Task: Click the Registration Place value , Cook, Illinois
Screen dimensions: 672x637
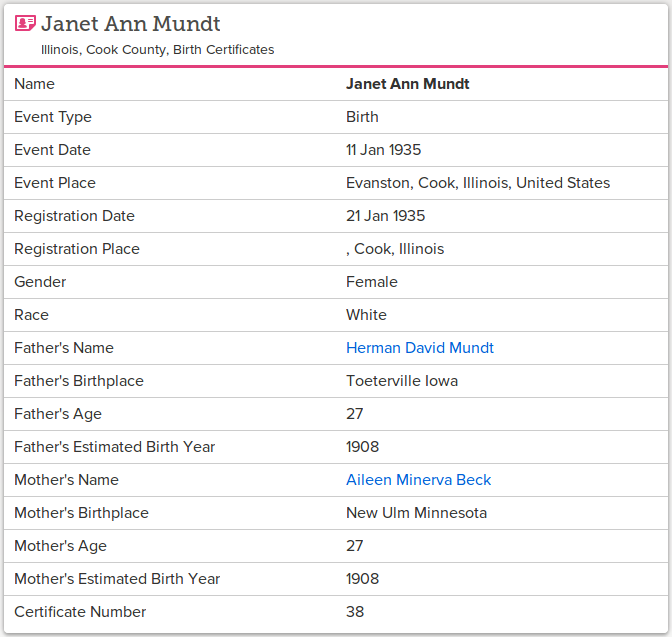Action: click(x=395, y=249)
